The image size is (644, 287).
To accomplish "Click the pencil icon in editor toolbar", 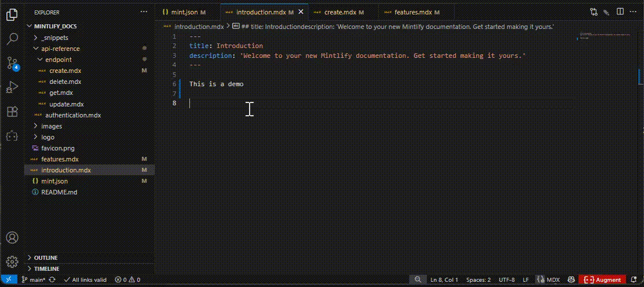I will pos(606,12).
